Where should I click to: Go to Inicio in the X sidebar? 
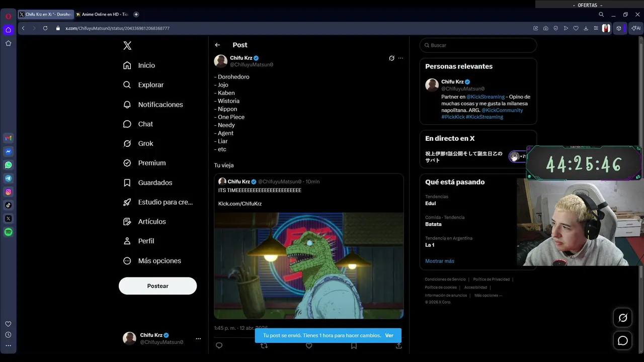click(x=139, y=65)
